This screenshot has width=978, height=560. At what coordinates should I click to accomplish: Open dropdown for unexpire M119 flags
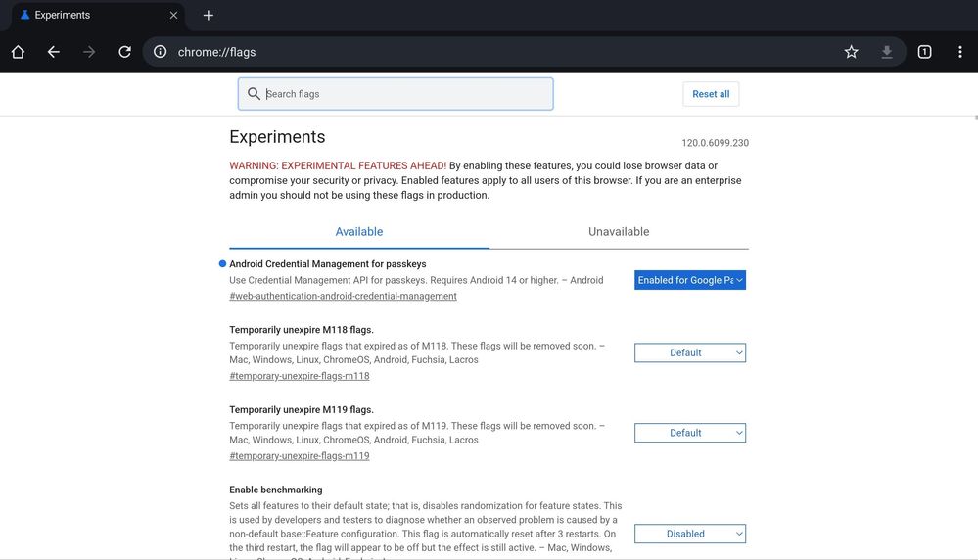tap(690, 433)
